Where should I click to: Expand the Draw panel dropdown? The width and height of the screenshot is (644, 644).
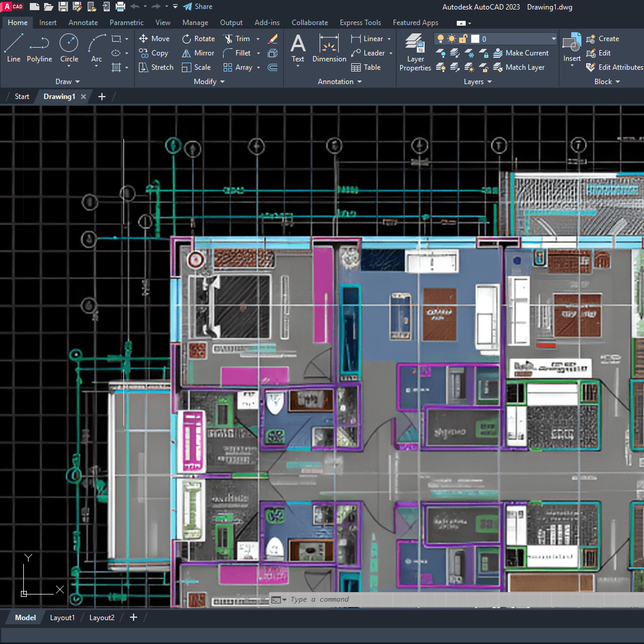coord(67,82)
